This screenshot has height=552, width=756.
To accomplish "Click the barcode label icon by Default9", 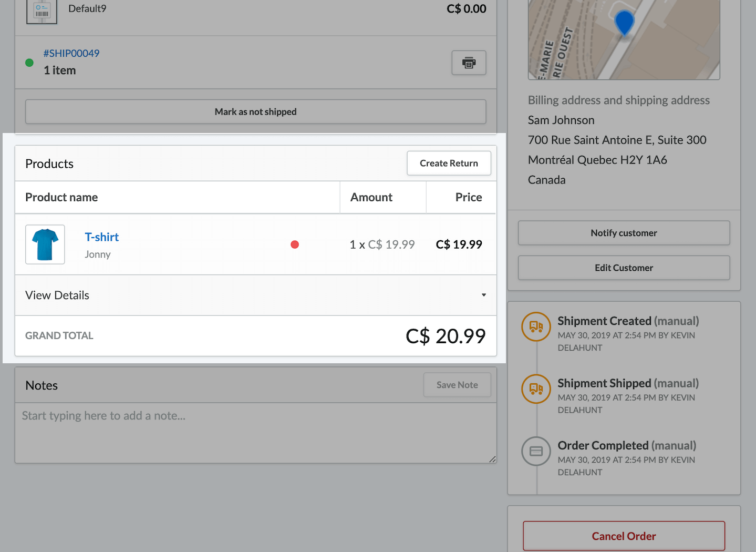I will [42, 11].
